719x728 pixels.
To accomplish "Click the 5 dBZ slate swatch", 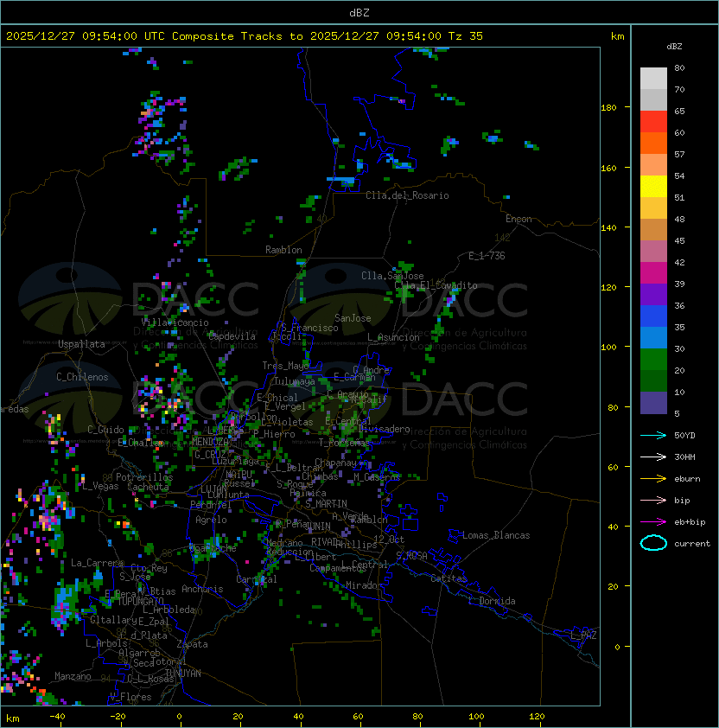I will (653, 403).
